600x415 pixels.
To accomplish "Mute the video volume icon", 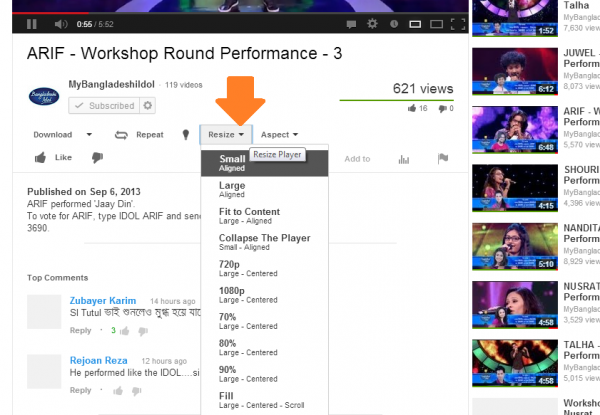I will pyautogui.click(x=60, y=24).
